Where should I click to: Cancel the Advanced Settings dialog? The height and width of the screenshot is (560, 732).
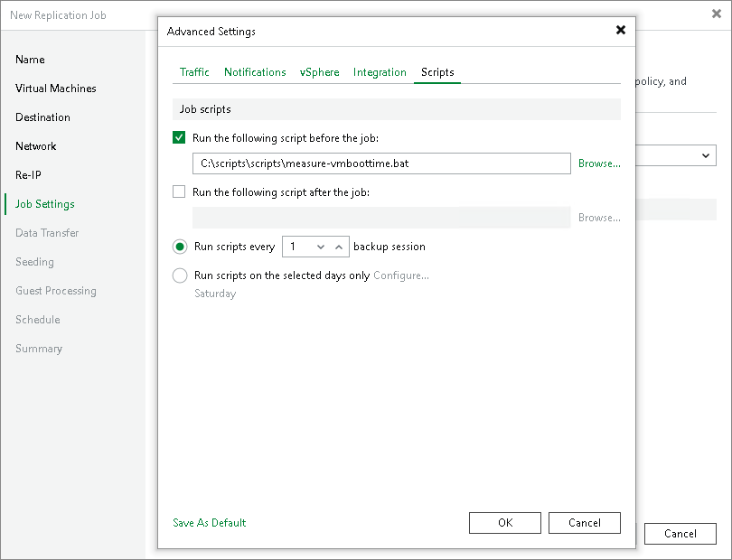click(x=585, y=523)
